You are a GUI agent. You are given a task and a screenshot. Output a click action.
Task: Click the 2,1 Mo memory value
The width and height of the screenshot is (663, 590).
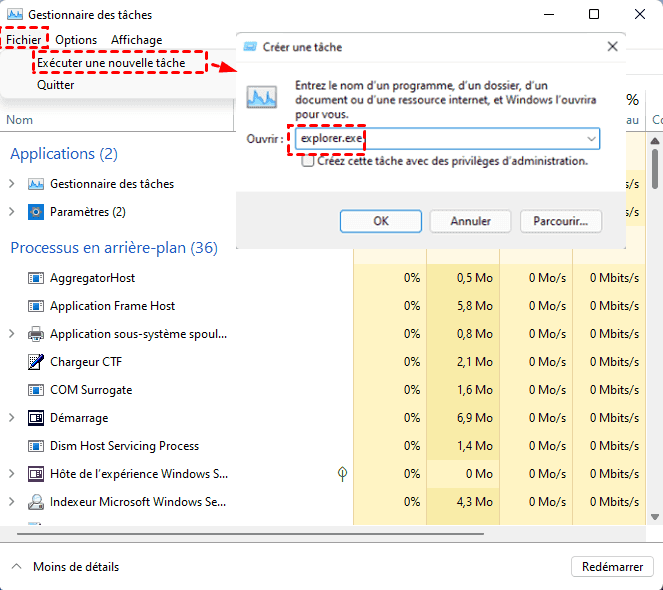(475, 362)
